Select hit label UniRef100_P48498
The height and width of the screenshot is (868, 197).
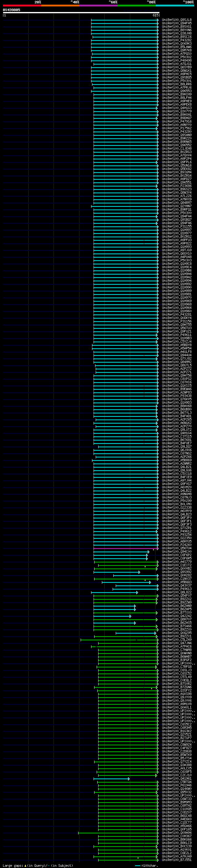click(176, 61)
